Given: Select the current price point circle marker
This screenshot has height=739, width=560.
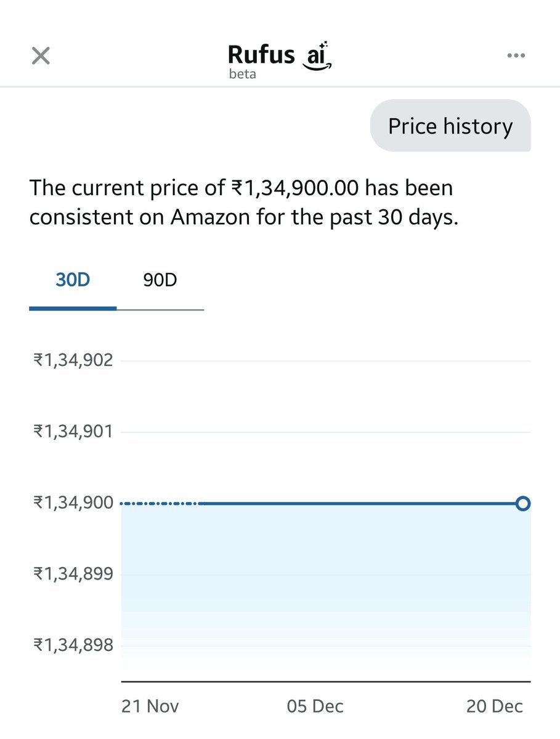Looking at the screenshot, I should (x=522, y=504).
